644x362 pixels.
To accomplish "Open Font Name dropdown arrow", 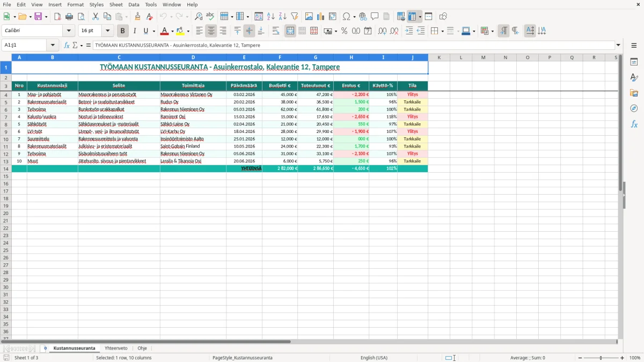I will [69, 31].
